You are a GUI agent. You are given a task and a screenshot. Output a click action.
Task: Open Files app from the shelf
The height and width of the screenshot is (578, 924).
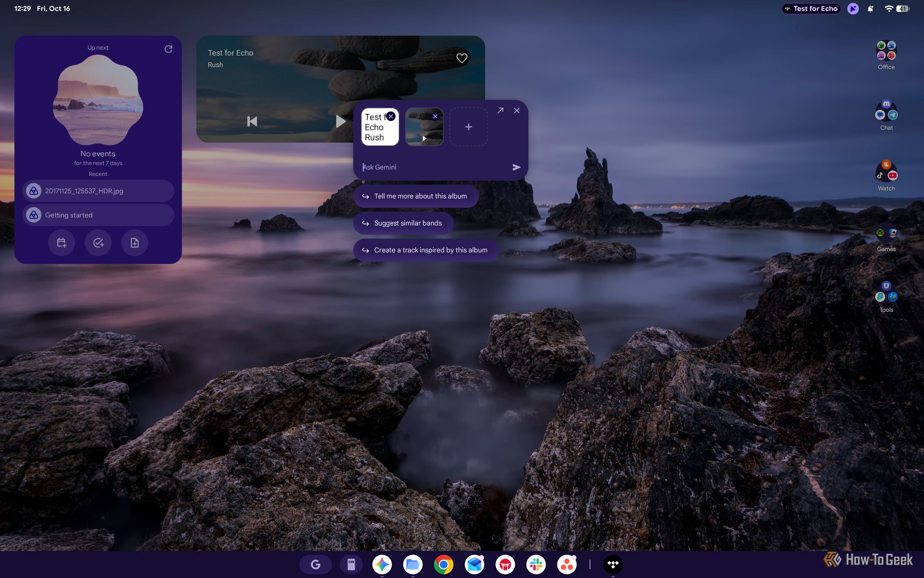click(413, 564)
